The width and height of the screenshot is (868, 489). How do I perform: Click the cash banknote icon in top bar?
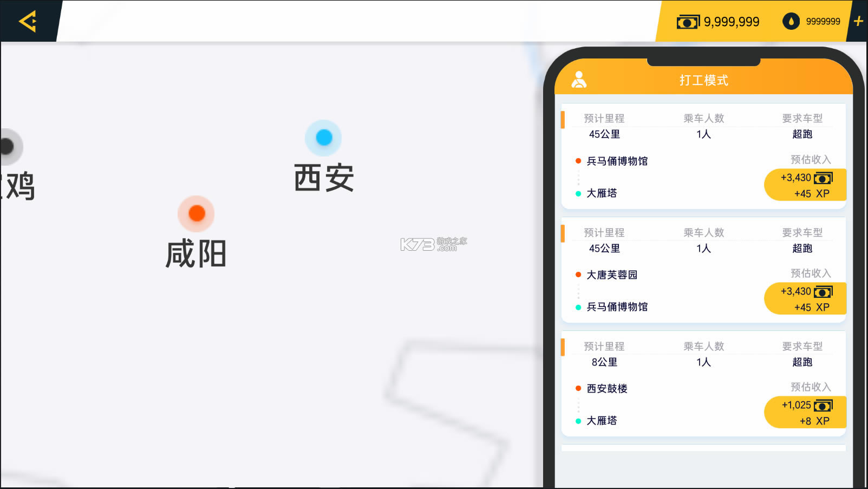pyautogui.click(x=688, y=22)
